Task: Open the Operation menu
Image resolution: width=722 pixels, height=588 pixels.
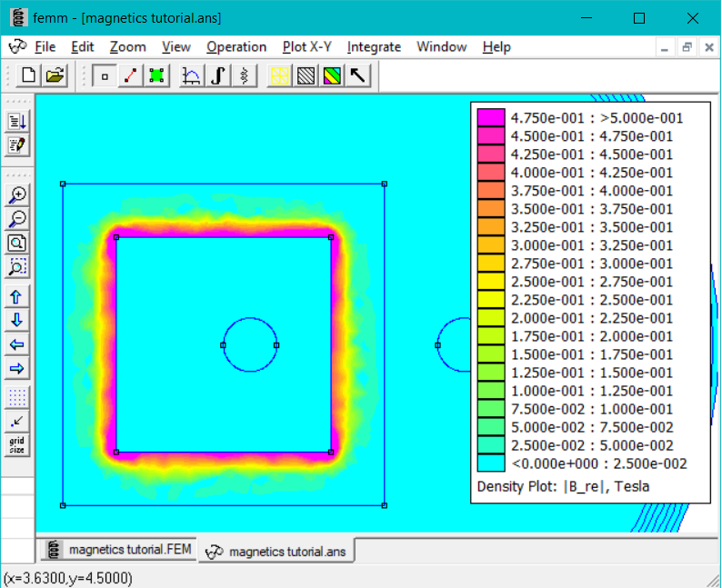Action: 236,47
